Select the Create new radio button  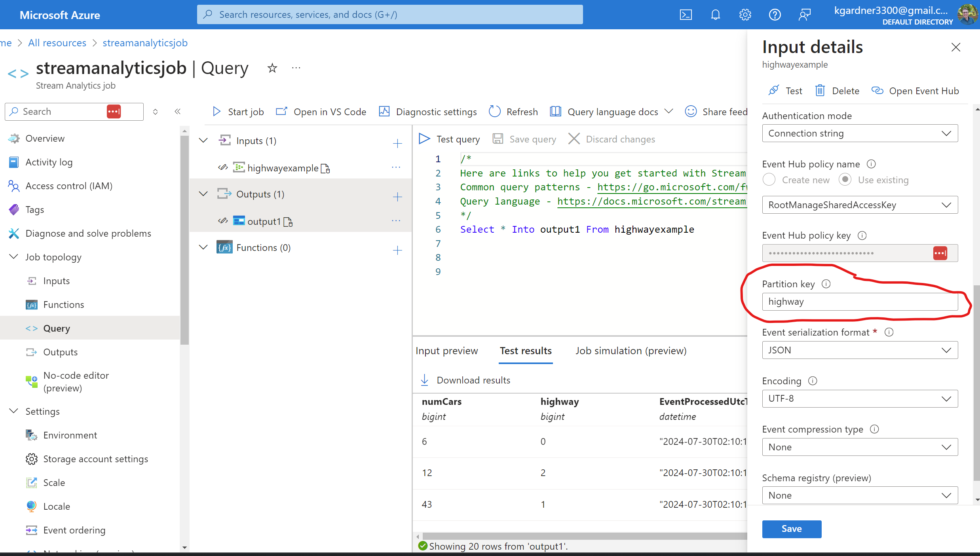(769, 180)
